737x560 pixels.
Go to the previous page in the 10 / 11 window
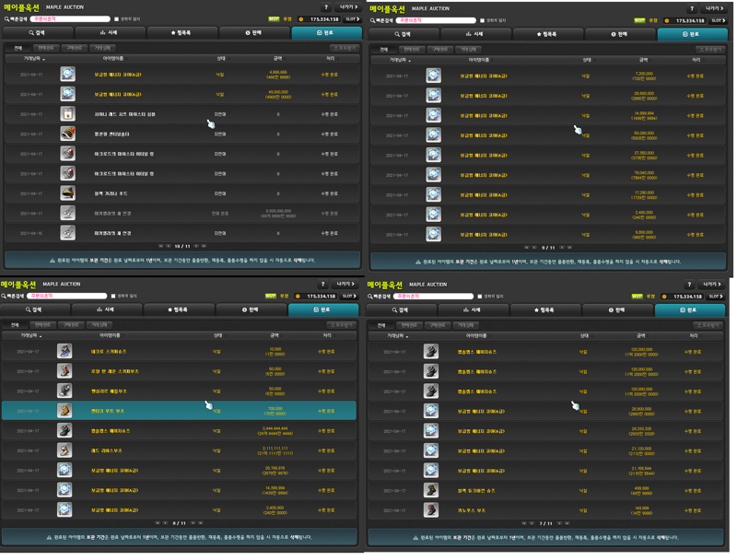click(169, 246)
